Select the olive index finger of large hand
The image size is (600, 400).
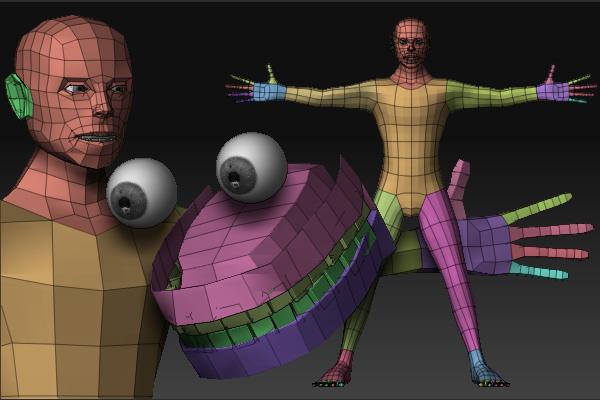(x=536, y=209)
